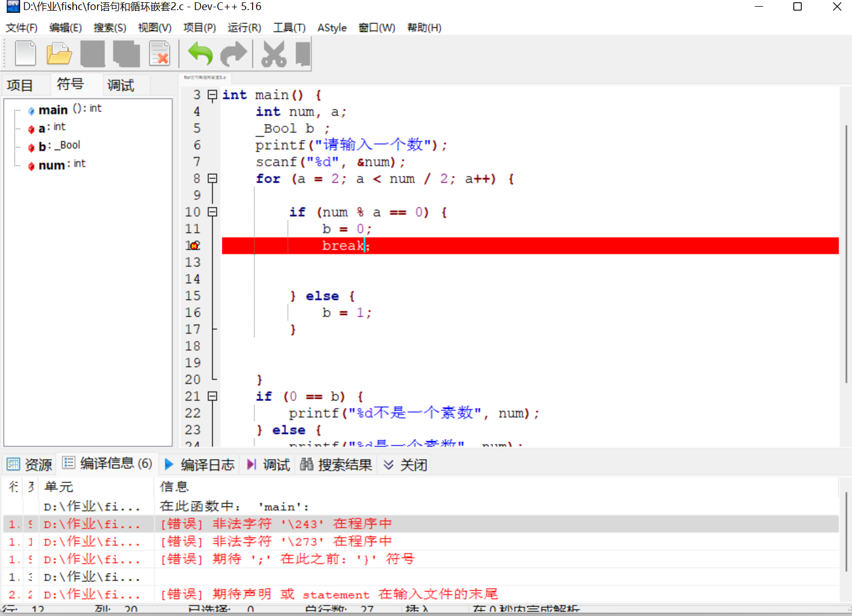Open the AStyle menu
The image size is (852, 616).
click(332, 27)
